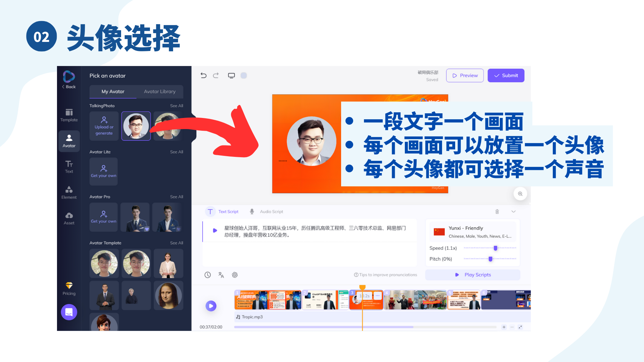
Task: Click Get your own under Avatar Pro
Action: [103, 217]
